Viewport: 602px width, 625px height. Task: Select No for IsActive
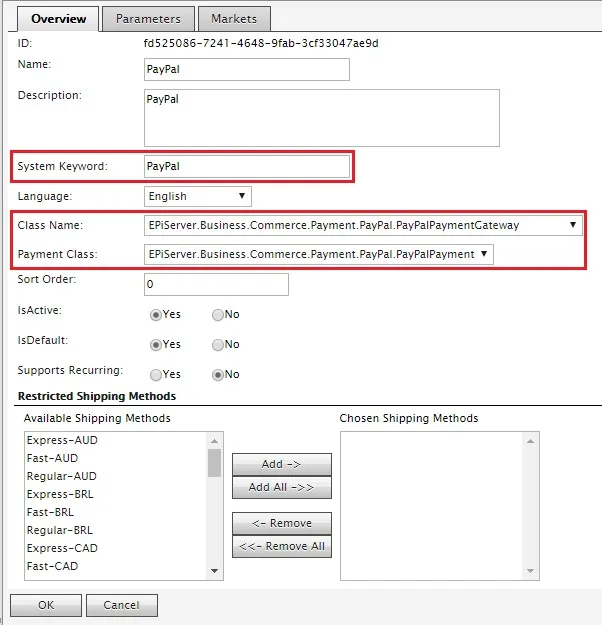coord(218,315)
